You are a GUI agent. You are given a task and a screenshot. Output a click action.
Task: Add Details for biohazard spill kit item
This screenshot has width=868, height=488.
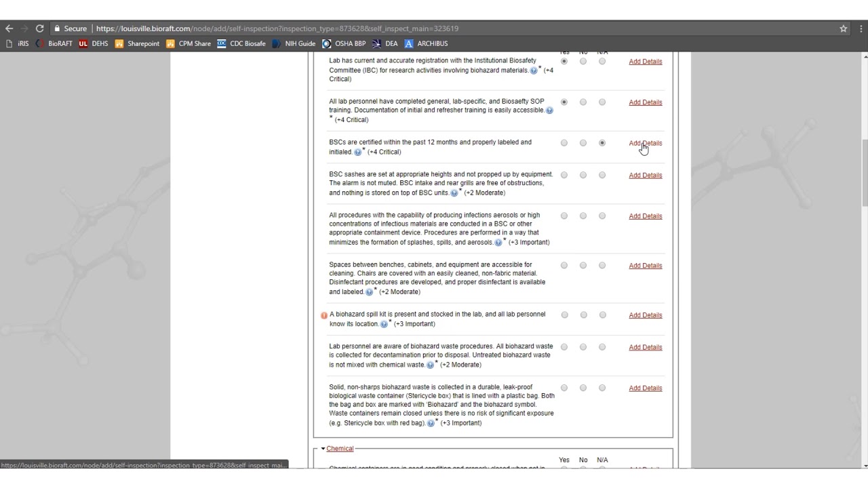pyautogui.click(x=646, y=315)
